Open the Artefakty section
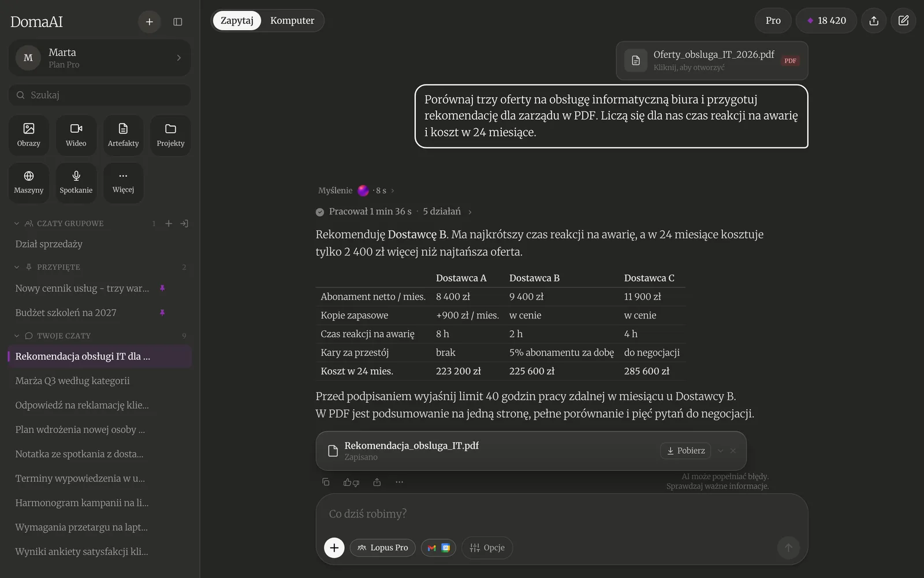 click(124, 135)
